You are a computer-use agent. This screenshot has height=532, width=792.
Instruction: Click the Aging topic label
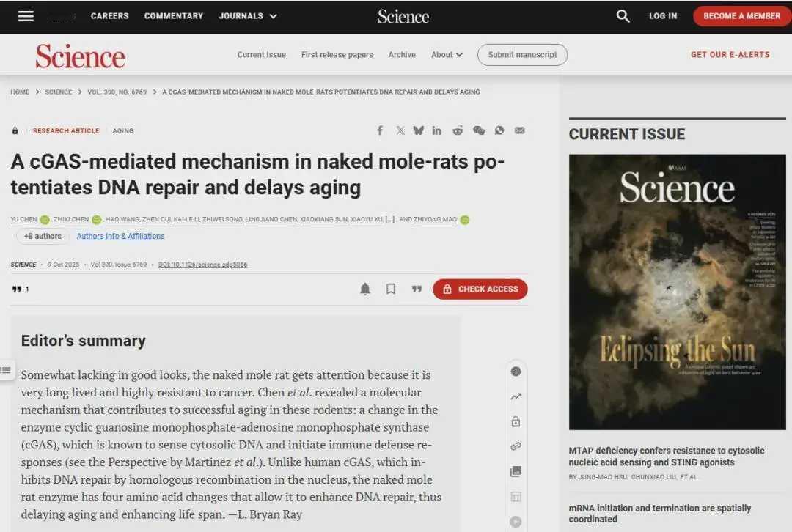[x=122, y=130]
